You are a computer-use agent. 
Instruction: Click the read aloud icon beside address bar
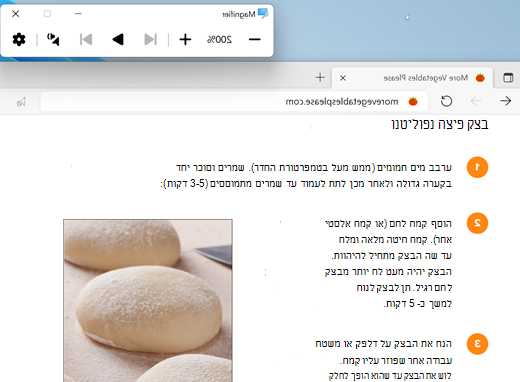point(21,101)
